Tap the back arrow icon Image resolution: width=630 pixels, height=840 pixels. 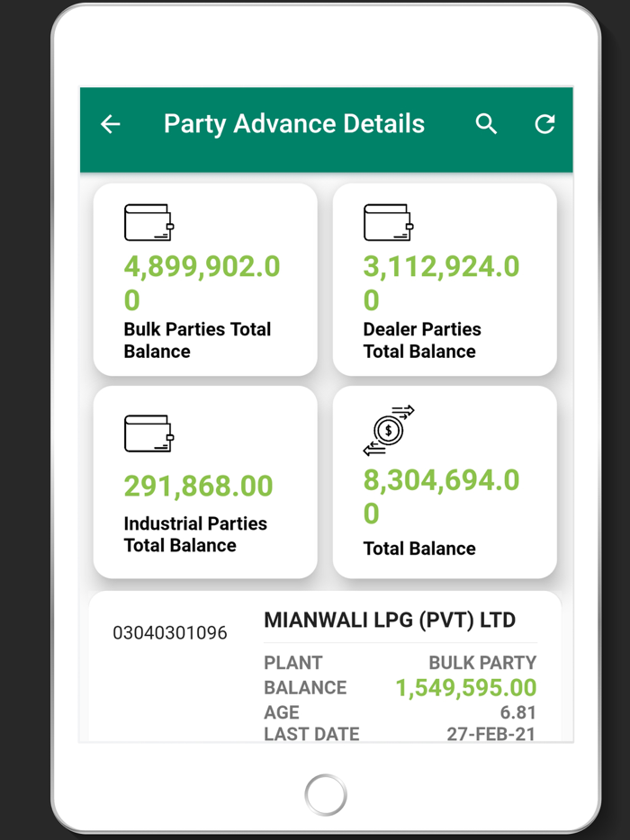click(x=111, y=124)
